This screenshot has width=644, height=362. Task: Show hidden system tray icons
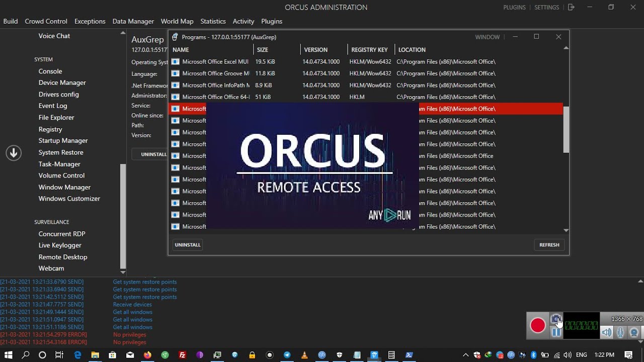(465, 355)
